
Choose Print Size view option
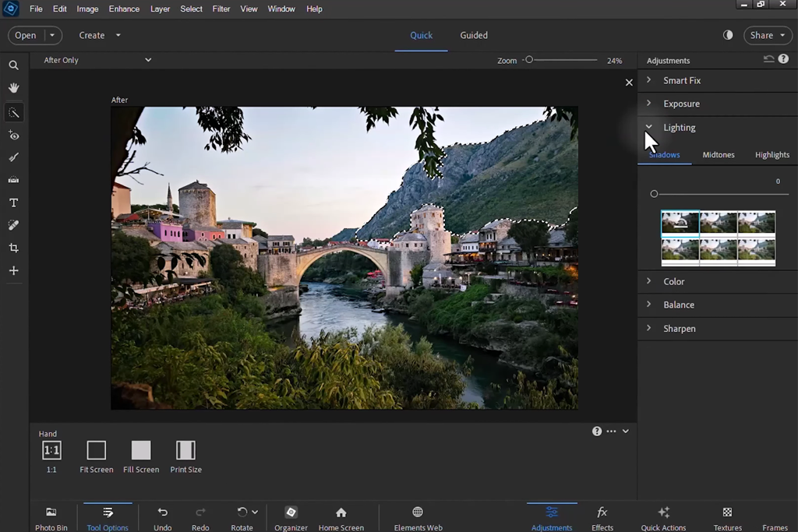point(185,456)
